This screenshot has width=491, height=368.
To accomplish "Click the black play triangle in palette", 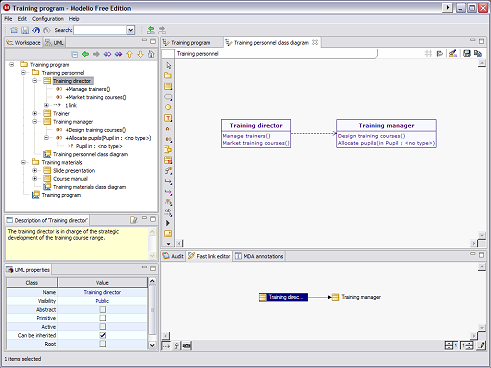I will pyautogui.click(x=168, y=223).
